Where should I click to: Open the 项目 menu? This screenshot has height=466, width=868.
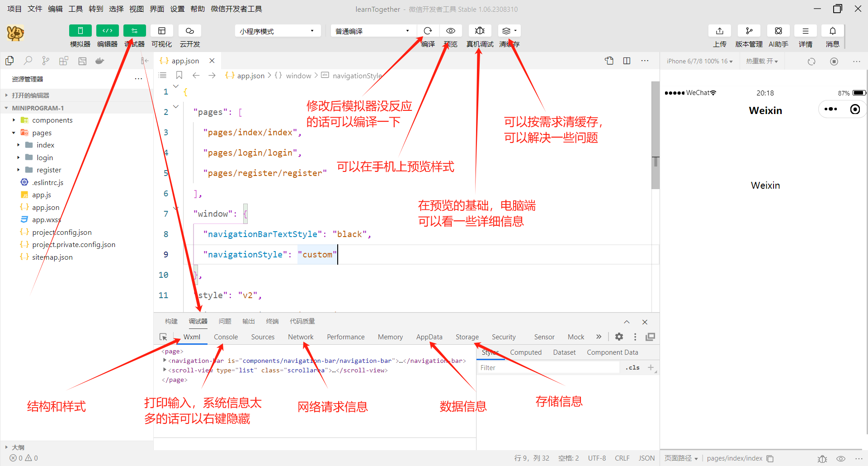pyautogui.click(x=14, y=9)
